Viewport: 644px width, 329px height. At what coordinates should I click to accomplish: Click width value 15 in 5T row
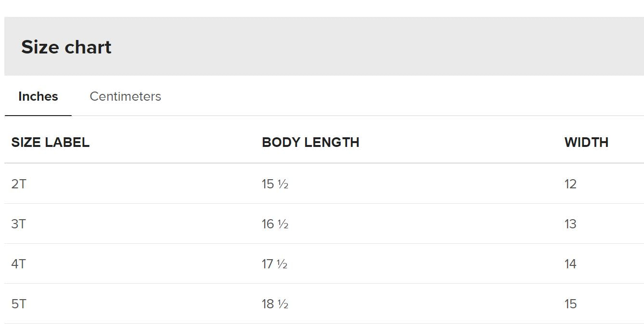tap(570, 304)
